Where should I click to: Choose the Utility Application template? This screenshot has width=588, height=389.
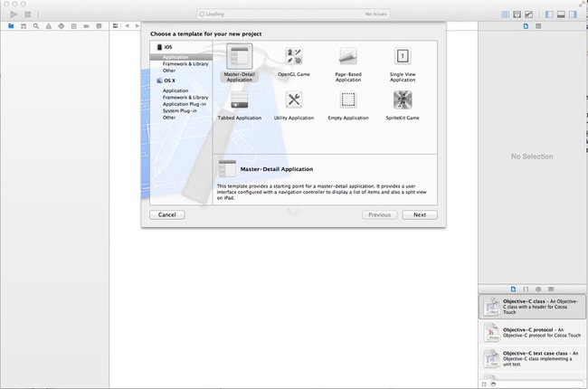[x=294, y=106]
